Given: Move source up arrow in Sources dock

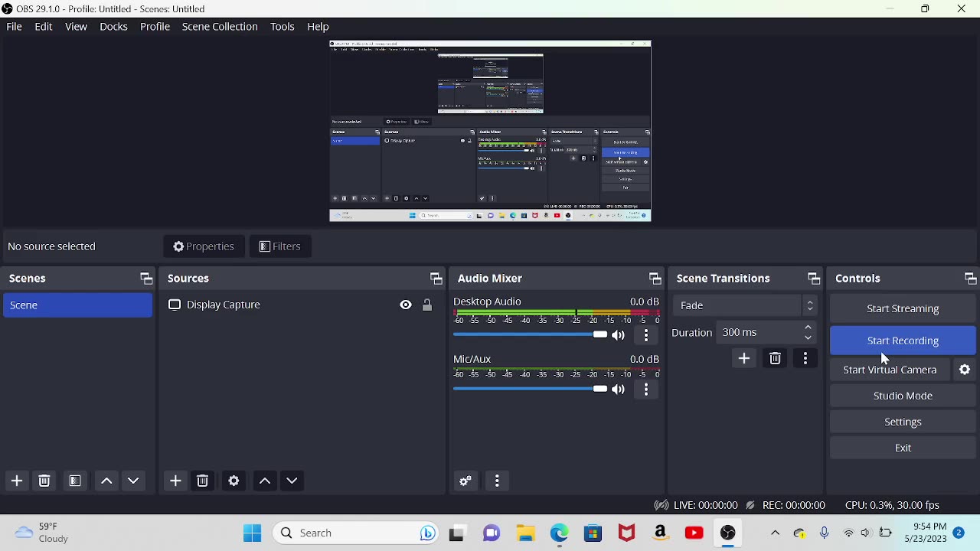Looking at the screenshot, I should coord(265,481).
